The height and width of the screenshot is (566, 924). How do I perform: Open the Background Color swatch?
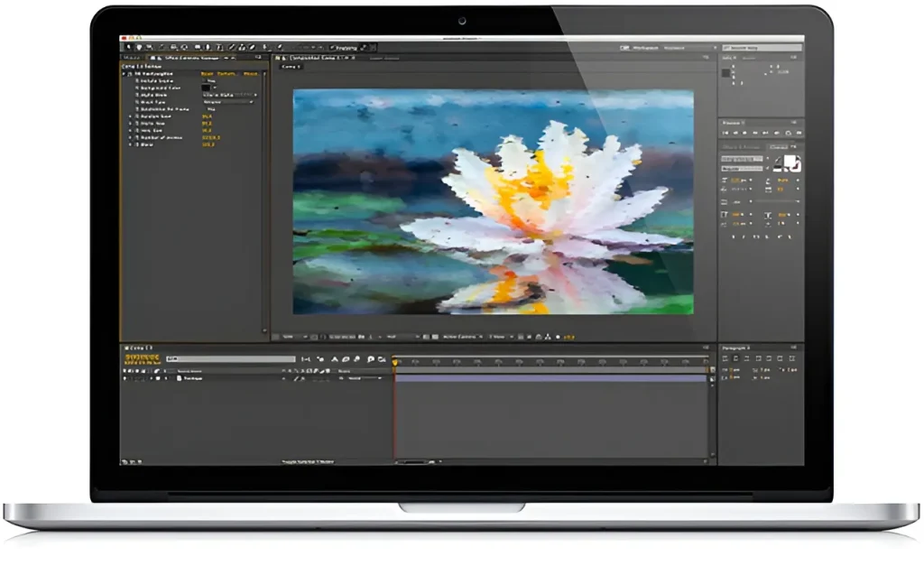tap(206, 88)
